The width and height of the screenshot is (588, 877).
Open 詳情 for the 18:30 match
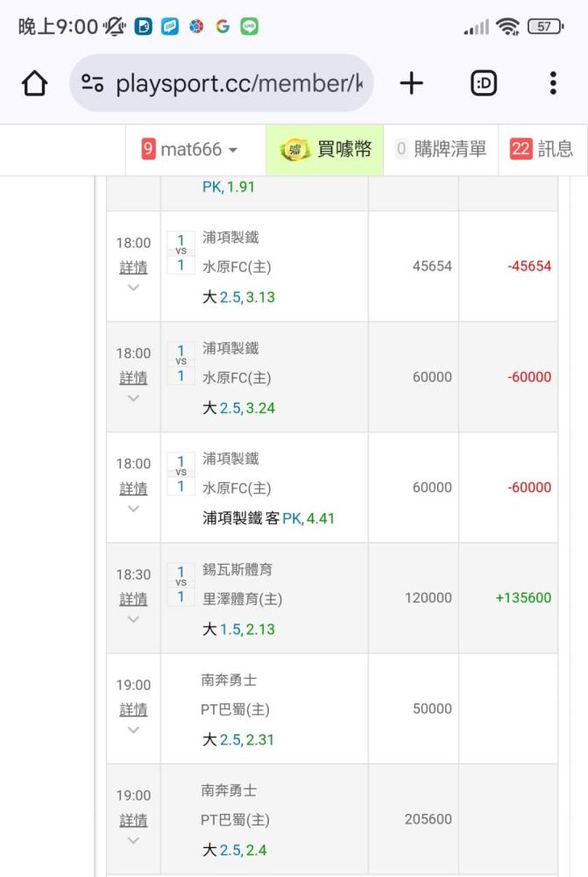(133, 599)
